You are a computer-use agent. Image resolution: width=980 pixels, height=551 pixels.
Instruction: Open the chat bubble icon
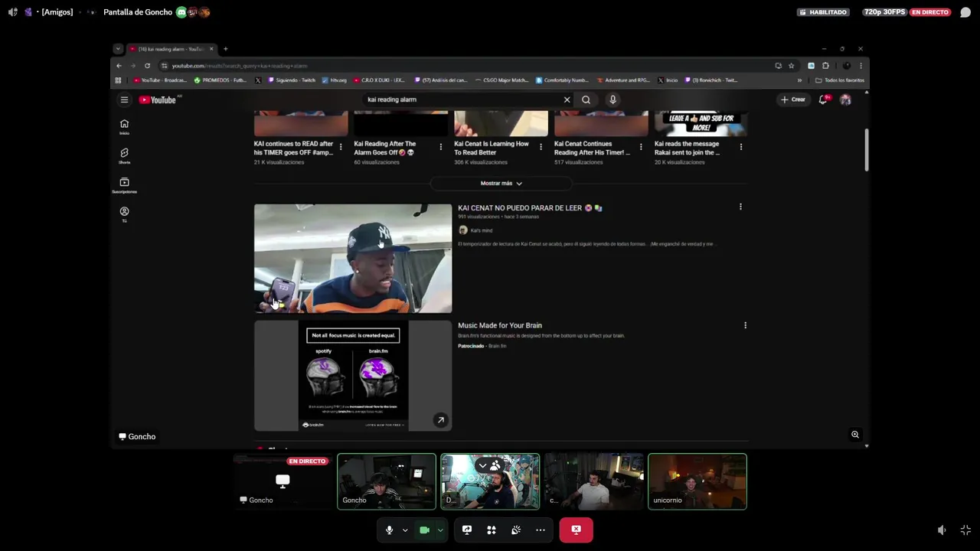pos(965,12)
